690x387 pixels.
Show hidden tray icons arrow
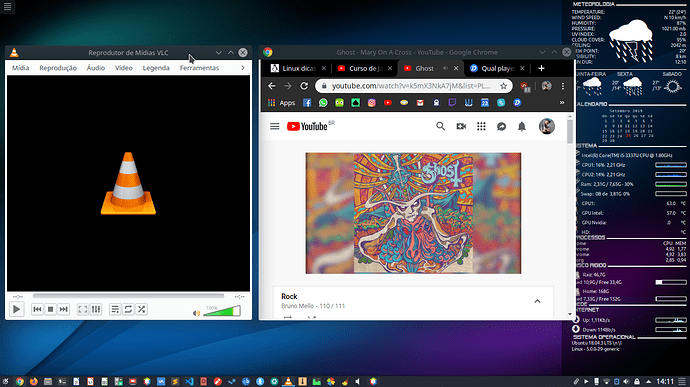coord(649,381)
